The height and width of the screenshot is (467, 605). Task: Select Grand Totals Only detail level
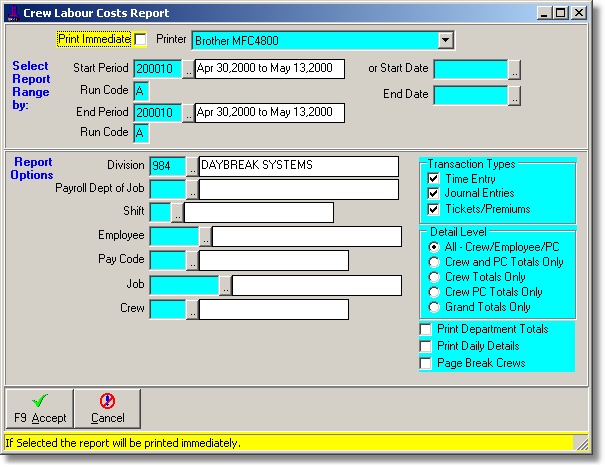click(433, 307)
